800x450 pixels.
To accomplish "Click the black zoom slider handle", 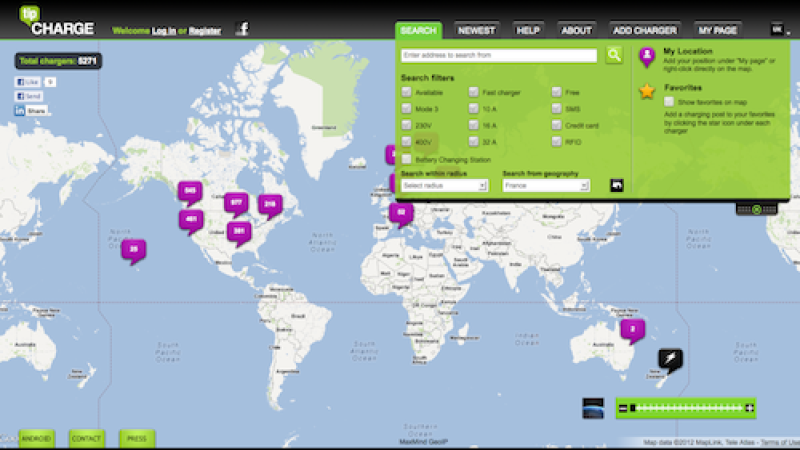I will coord(633,408).
